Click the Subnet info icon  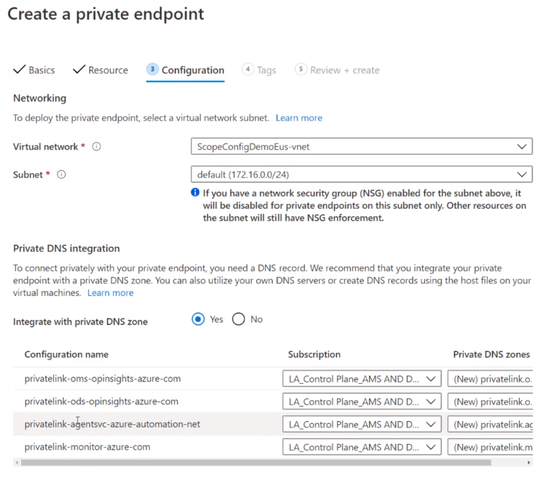point(61,175)
